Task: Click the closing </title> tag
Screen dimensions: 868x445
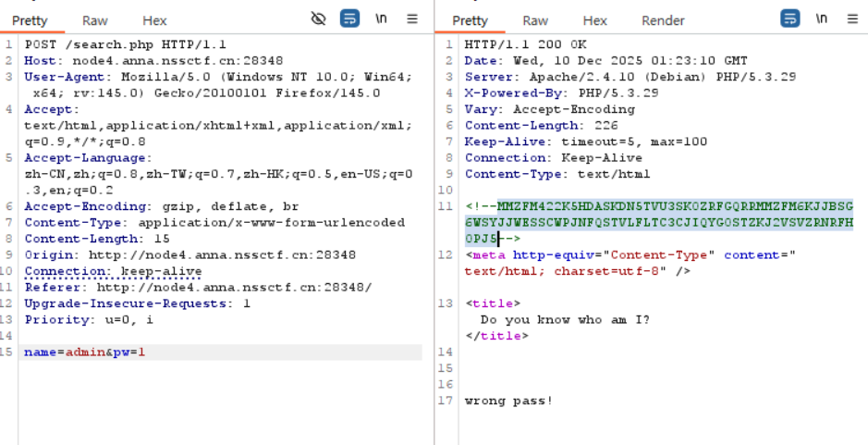Action: [497, 336]
